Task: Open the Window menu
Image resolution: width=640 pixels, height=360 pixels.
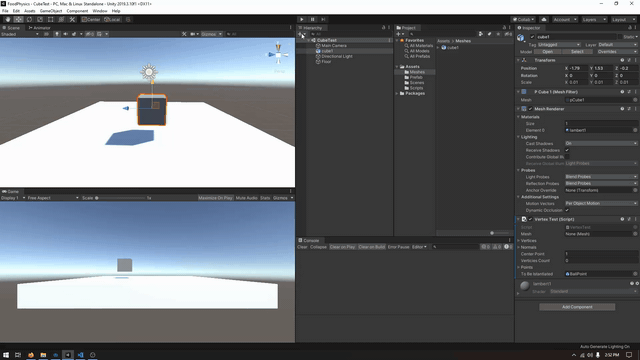Action: (100, 11)
